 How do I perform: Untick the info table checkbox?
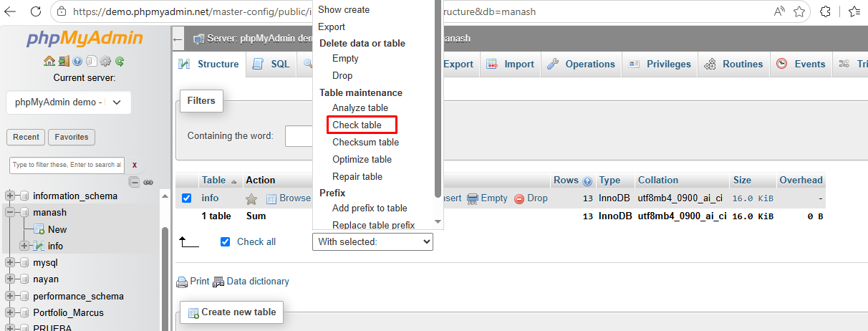tap(187, 198)
